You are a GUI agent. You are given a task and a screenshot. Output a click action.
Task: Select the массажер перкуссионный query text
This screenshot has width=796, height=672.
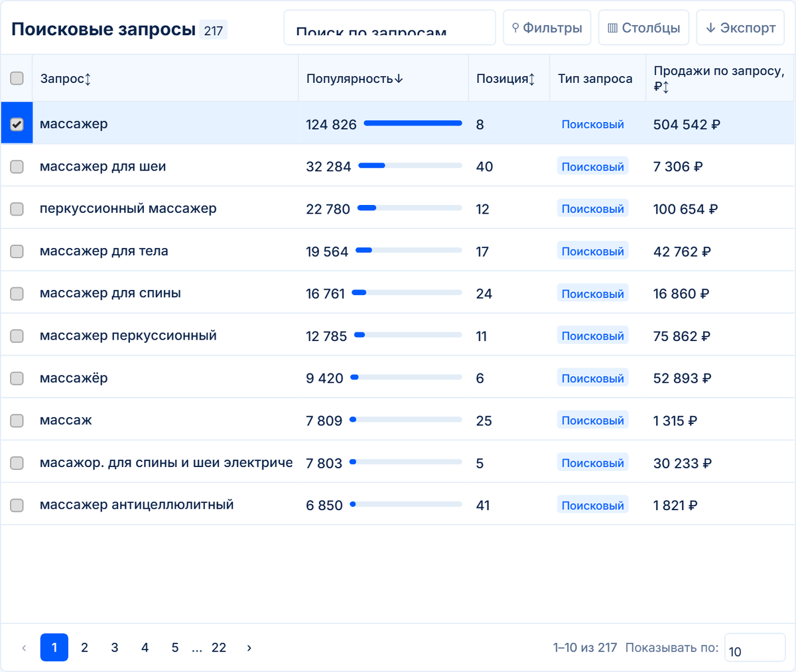pyautogui.click(x=128, y=336)
